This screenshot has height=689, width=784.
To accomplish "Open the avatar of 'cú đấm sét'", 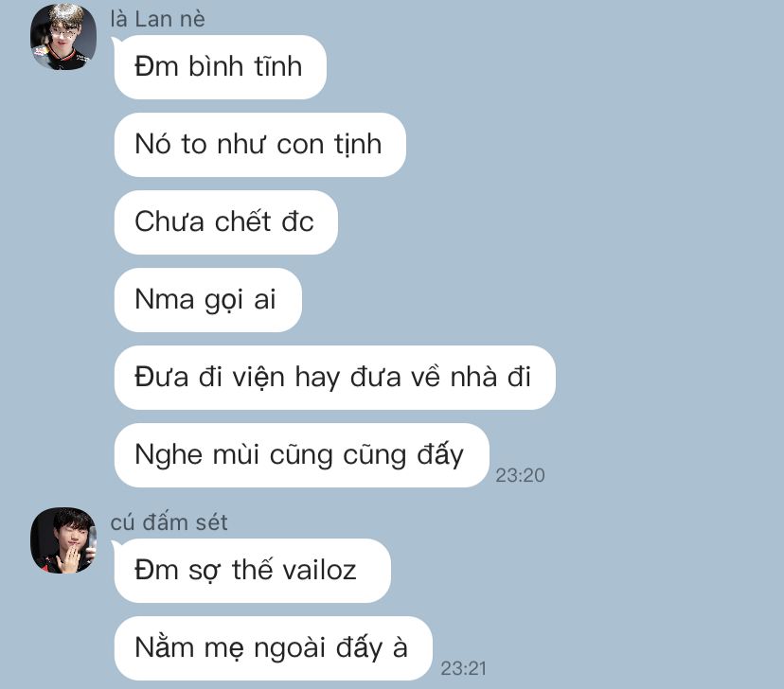I will pyautogui.click(x=63, y=540).
